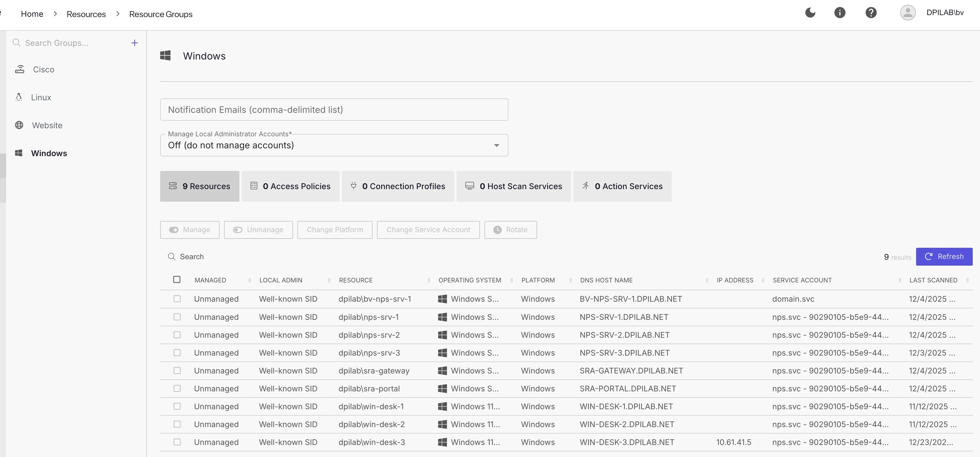Focus the Notification Emails input field

[x=334, y=110]
